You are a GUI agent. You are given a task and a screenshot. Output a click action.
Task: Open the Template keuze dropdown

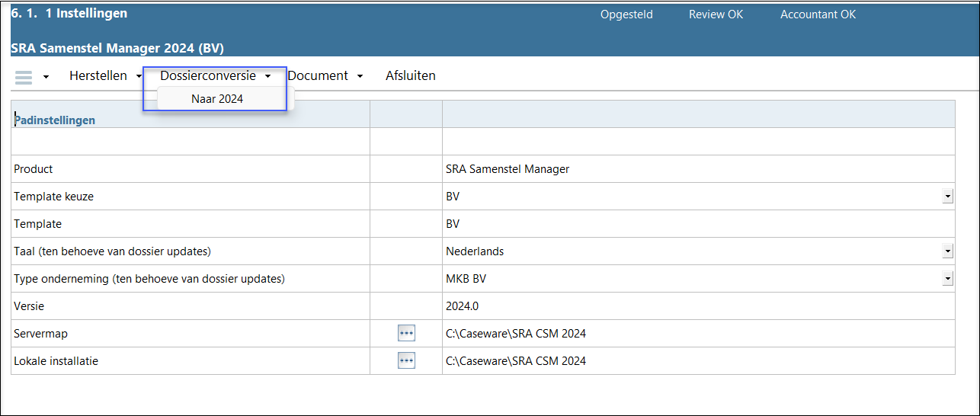click(x=947, y=197)
